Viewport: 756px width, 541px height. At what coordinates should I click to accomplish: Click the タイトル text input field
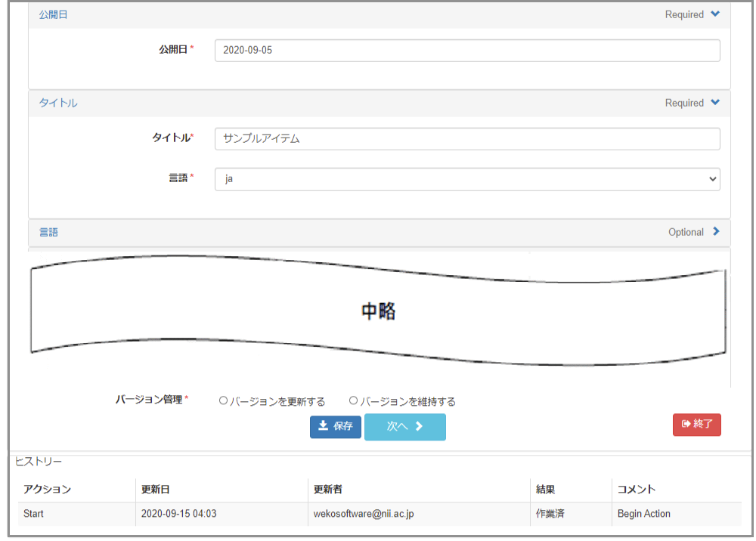click(466, 139)
